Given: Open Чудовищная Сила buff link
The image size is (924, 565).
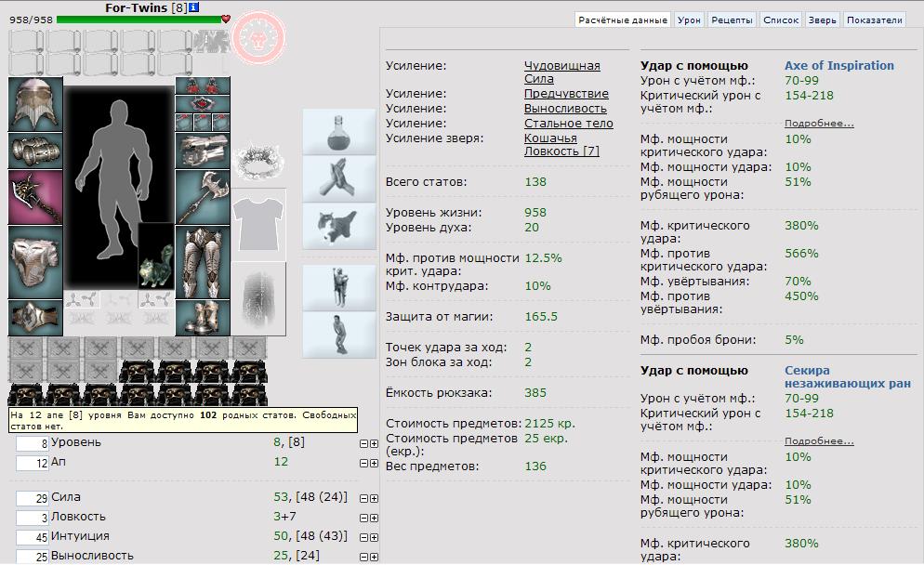Looking at the screenshot, I should (x=562, y=72).
